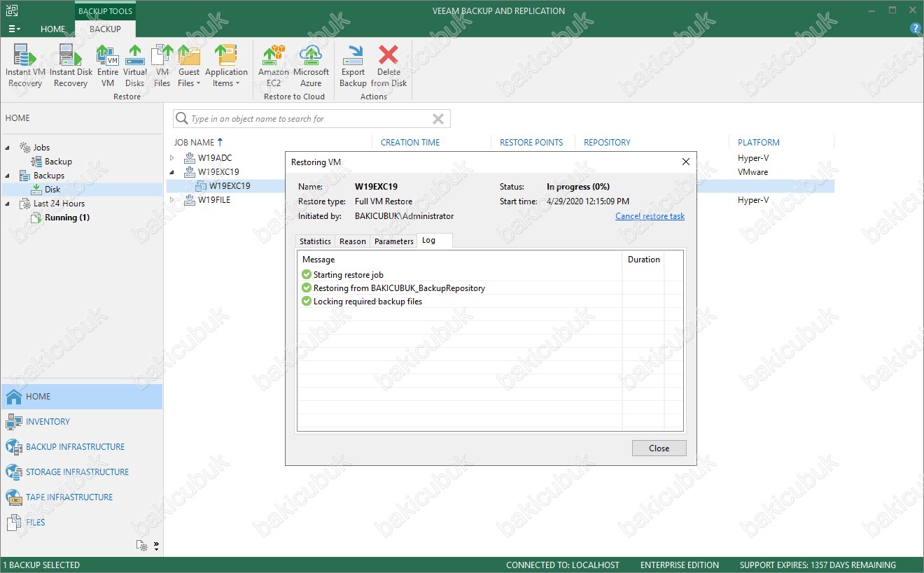Open the Application Items dropdown

tap(226, 66)
